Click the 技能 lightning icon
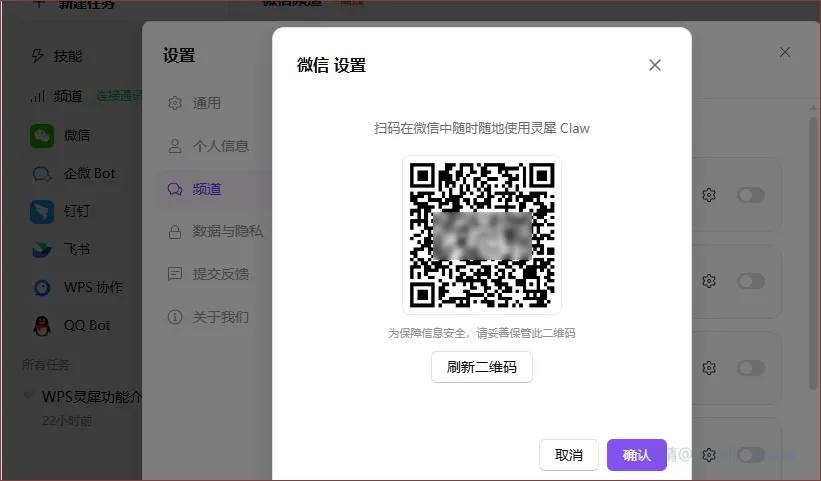This screenshot has height=481, width=821. pos(38,56)
